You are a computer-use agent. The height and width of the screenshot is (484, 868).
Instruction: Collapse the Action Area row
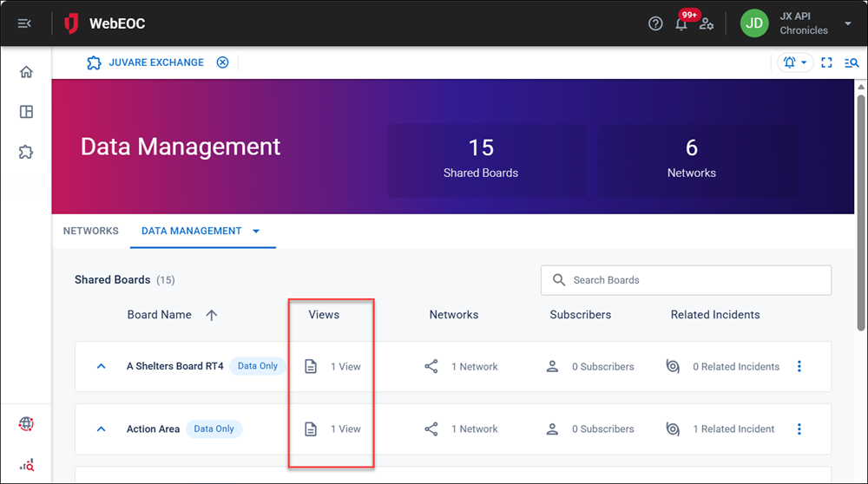click(101, 428)
